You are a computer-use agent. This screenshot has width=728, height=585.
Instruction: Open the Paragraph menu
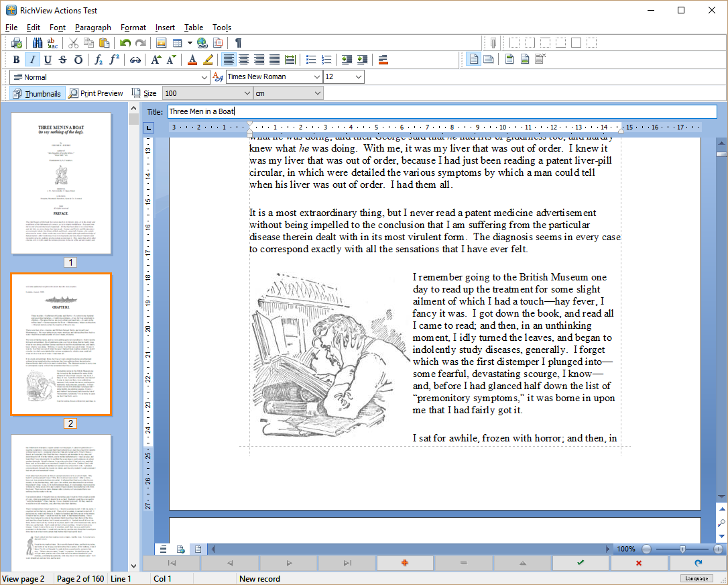[x=93, y=28]
